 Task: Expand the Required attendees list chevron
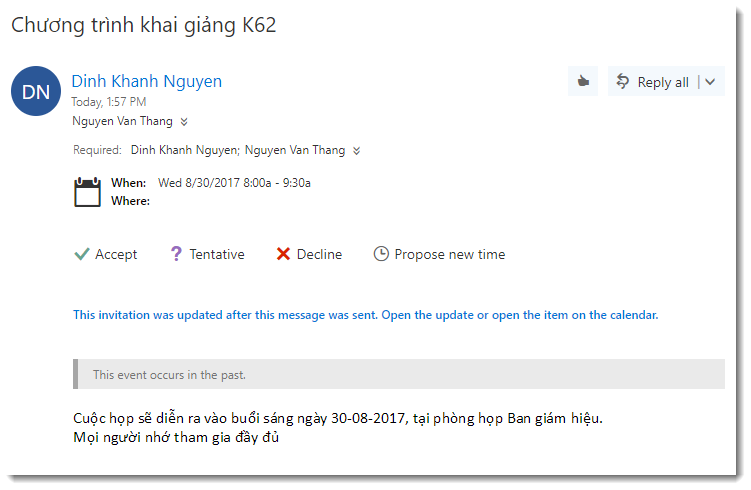[x=357, y=151]
